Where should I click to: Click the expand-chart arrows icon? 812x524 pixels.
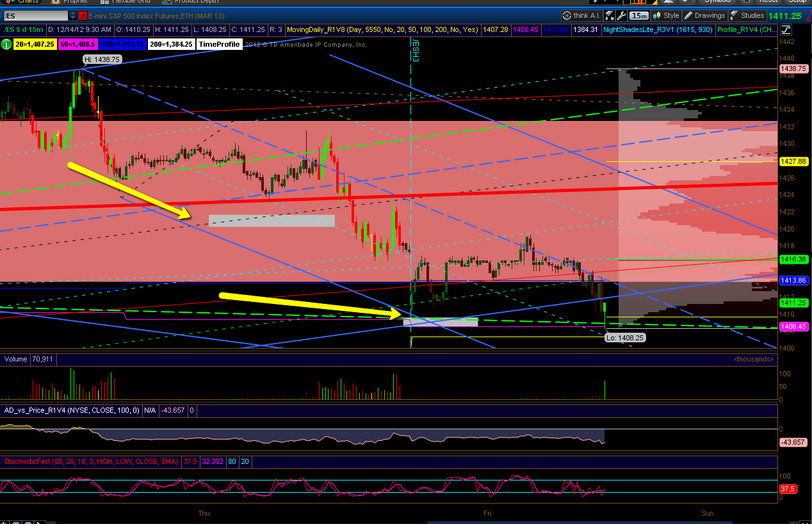609,15
